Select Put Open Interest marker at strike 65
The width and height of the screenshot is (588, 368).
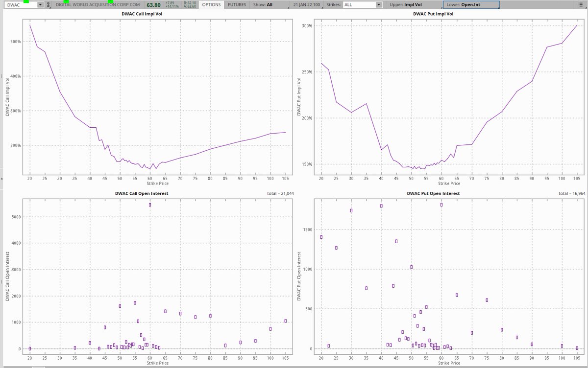tap(457, 295)
